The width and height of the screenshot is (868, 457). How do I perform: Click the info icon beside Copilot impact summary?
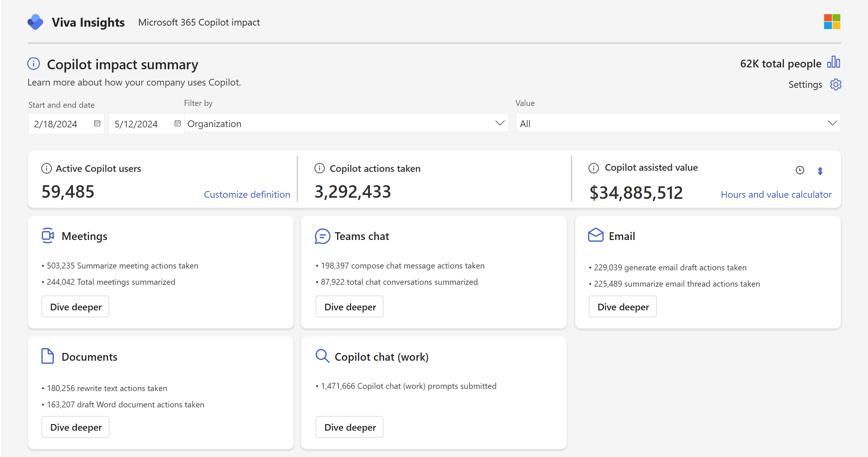point(33,63)
